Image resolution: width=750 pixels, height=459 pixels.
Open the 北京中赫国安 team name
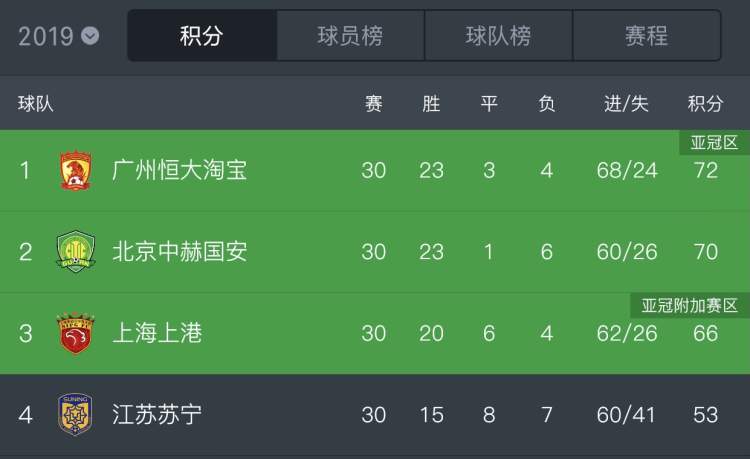point(179,251)
